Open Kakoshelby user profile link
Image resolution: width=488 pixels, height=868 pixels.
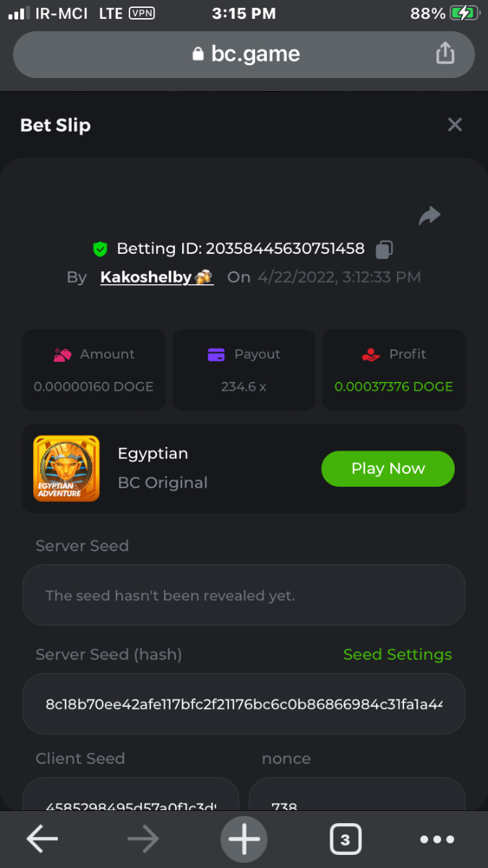point(156,277)
